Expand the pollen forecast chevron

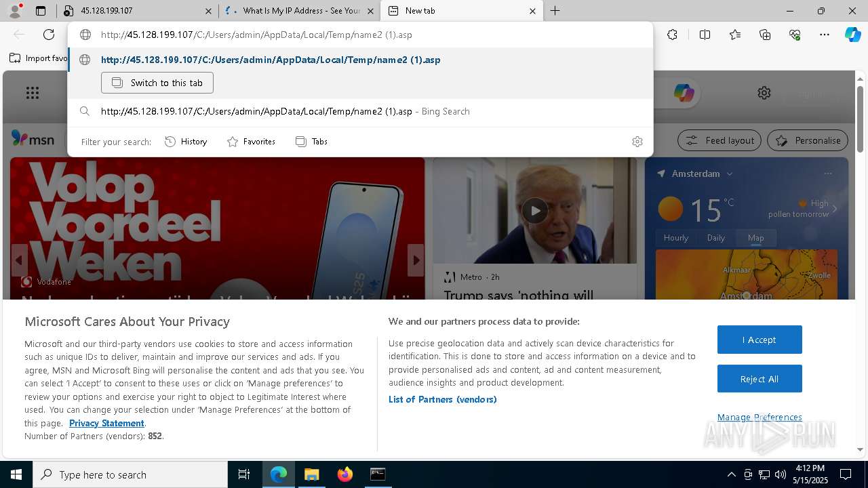[835, 209]
